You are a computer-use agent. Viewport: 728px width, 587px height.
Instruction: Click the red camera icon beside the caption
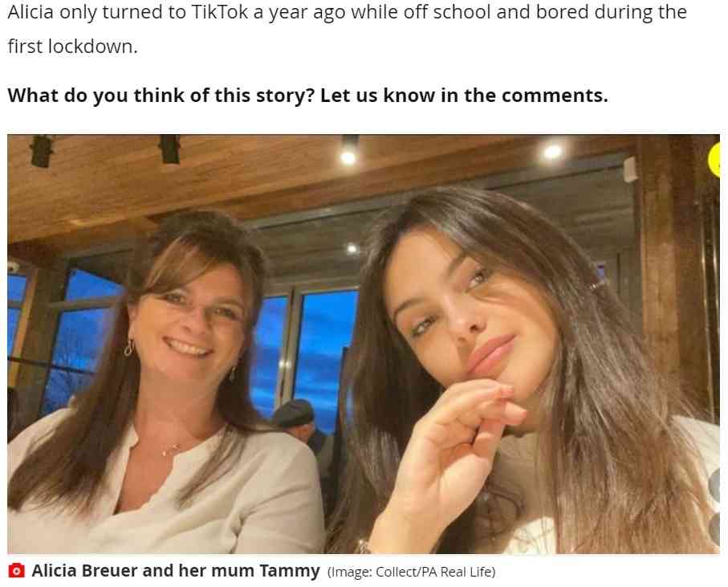tap(16, 570)
